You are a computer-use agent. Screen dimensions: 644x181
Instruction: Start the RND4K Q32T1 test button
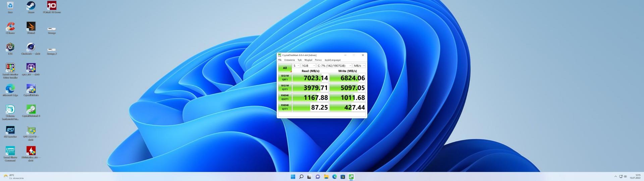coord(285,98)
